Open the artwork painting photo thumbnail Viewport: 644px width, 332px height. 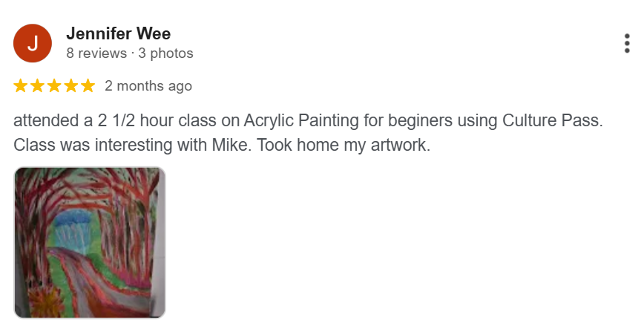tap(90, 242)
